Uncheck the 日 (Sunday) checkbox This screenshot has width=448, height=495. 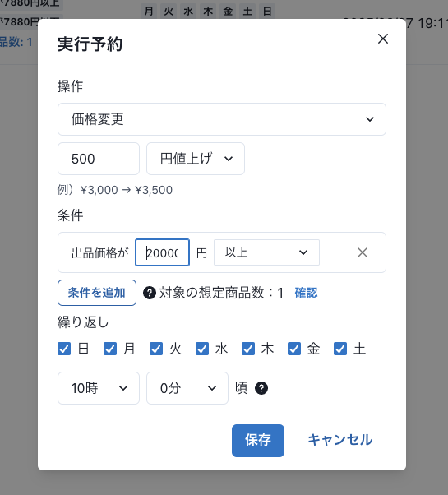point(64,349)
